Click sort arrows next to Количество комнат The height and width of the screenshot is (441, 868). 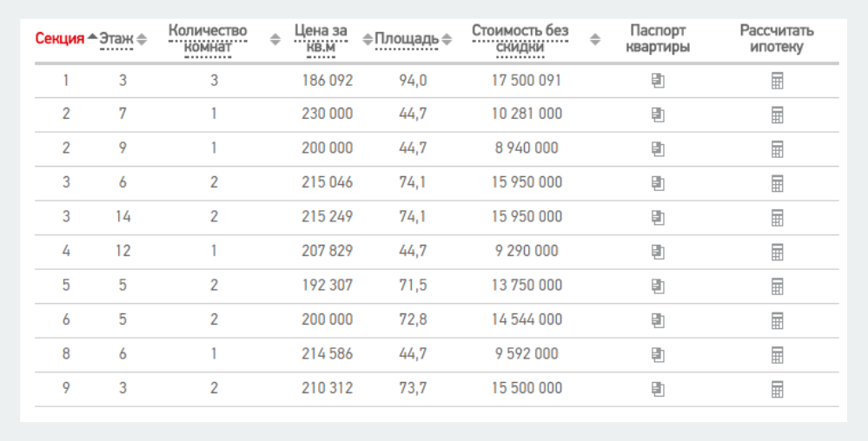[275, 39]
